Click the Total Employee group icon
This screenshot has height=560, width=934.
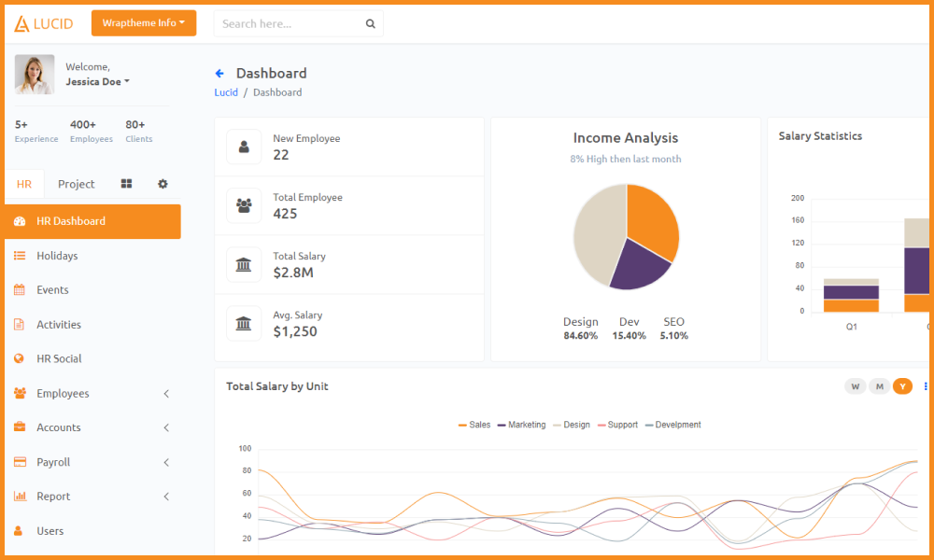pos(244,205)
